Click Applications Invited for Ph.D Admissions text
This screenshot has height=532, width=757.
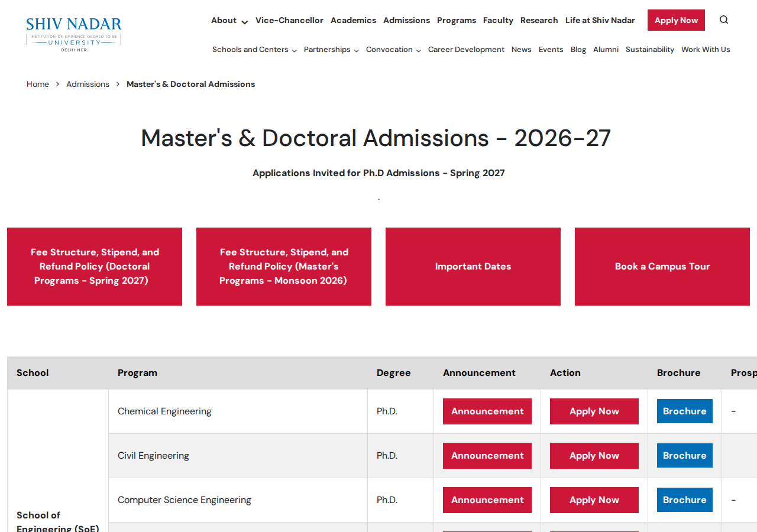pos(378,173)
